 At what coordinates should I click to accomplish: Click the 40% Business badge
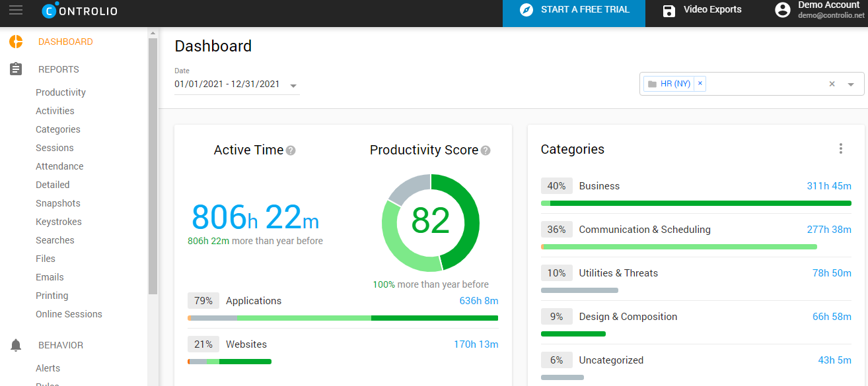click(x=557, y=186)
